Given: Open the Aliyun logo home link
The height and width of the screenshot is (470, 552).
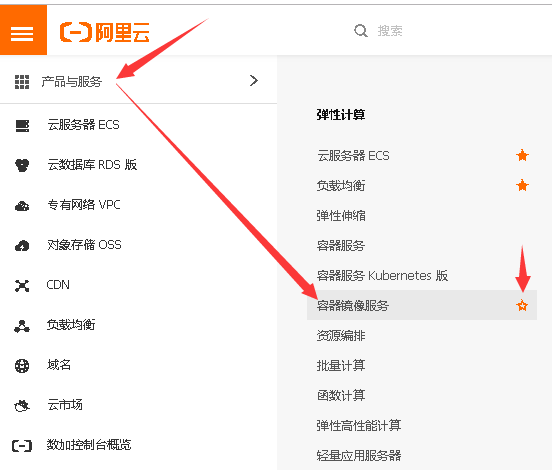Looking at the screenshot, I should coord(105,32).
